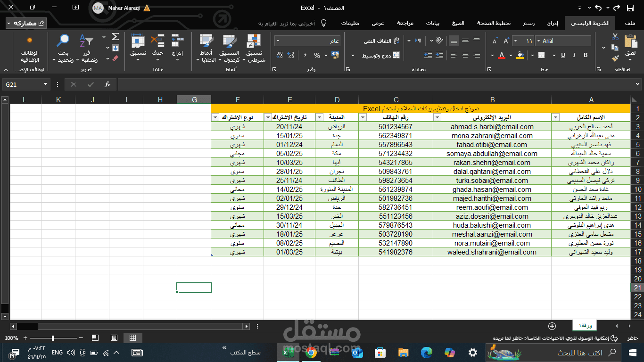
Task: Switch to the Data tab (بيانات)
Action: [433, 23]
